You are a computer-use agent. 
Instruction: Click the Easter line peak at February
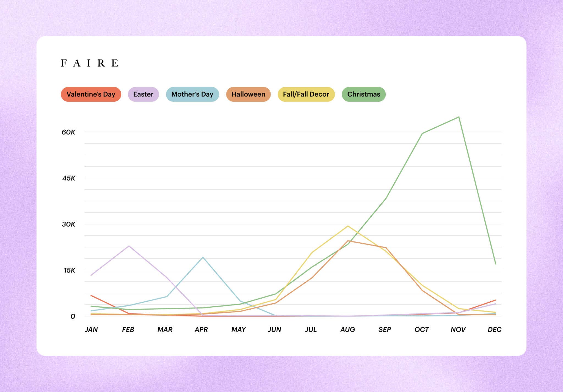point(129,246)
